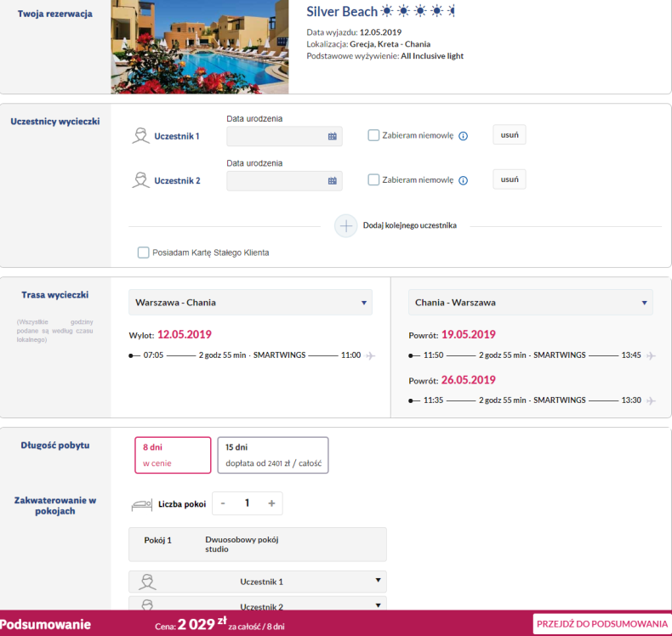
Task: Click Uczestnik 1 birthdate input field
Action: [284, 136]
